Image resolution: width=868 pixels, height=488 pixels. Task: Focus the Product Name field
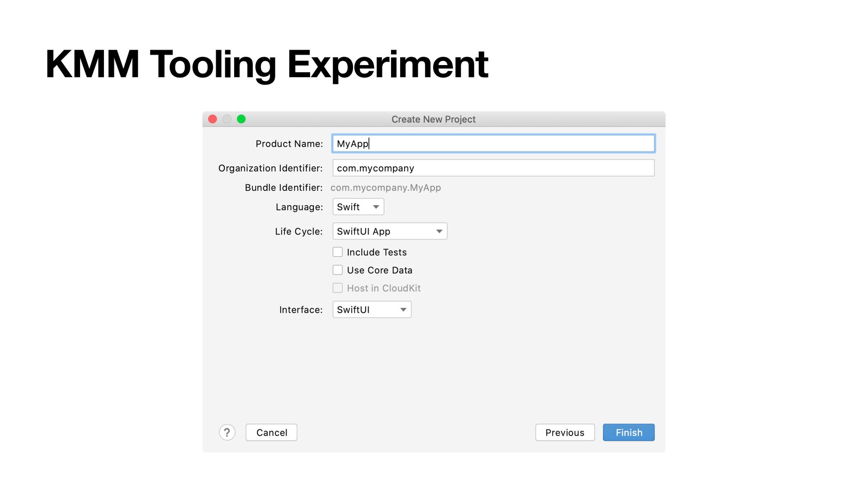click(494, 144)
